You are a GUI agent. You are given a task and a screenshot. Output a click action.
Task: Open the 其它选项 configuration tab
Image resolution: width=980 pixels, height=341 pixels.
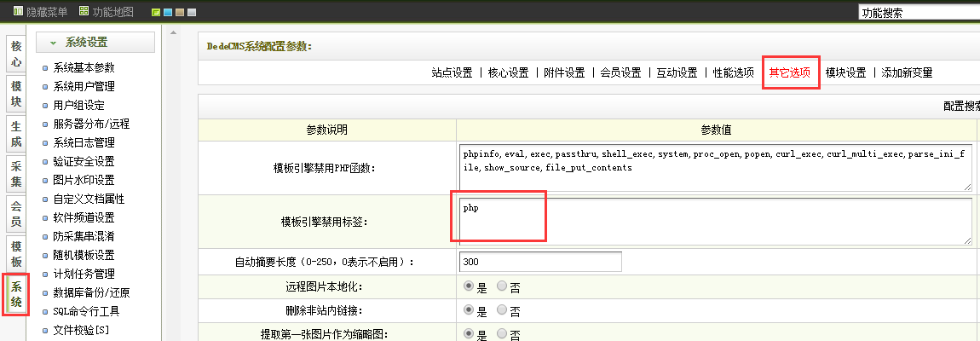click(x=789, y=72)
